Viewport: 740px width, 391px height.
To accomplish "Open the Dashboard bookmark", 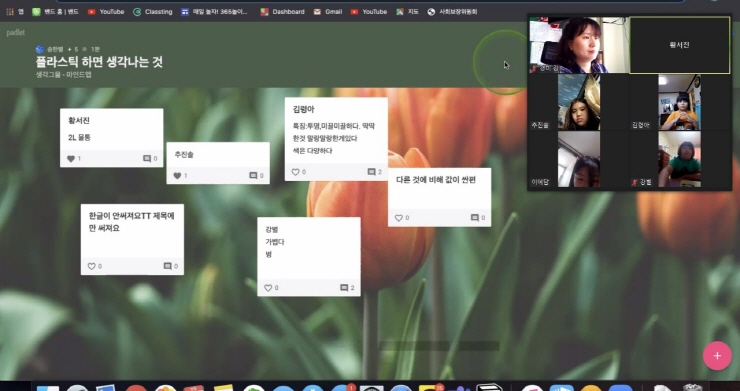I will pos(282,12).
